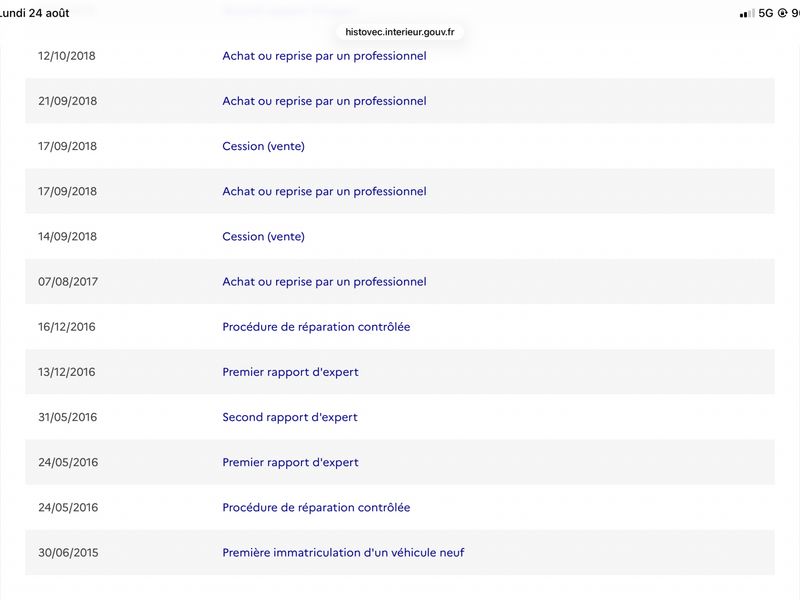Tap the 5G network indicator
Viewport: 800px width, 600px height.
pyautogui.click(x=766, y=13)
